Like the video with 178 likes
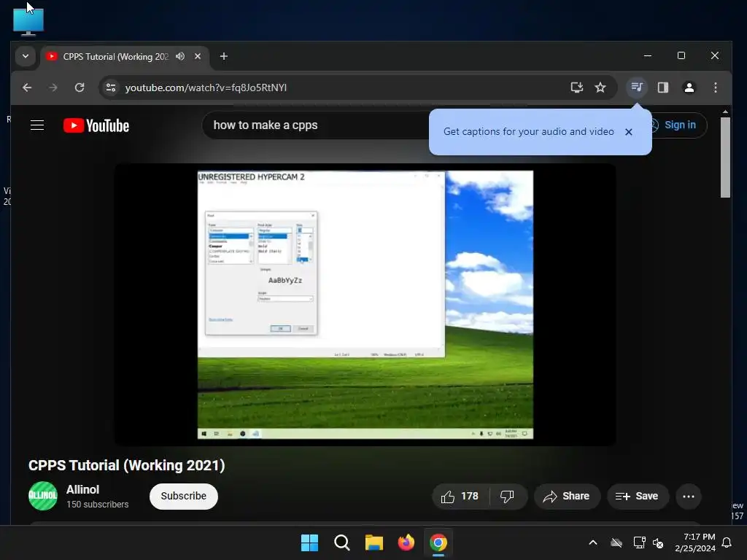Screen dimensions: 747x560 click(x=460, y=497)
